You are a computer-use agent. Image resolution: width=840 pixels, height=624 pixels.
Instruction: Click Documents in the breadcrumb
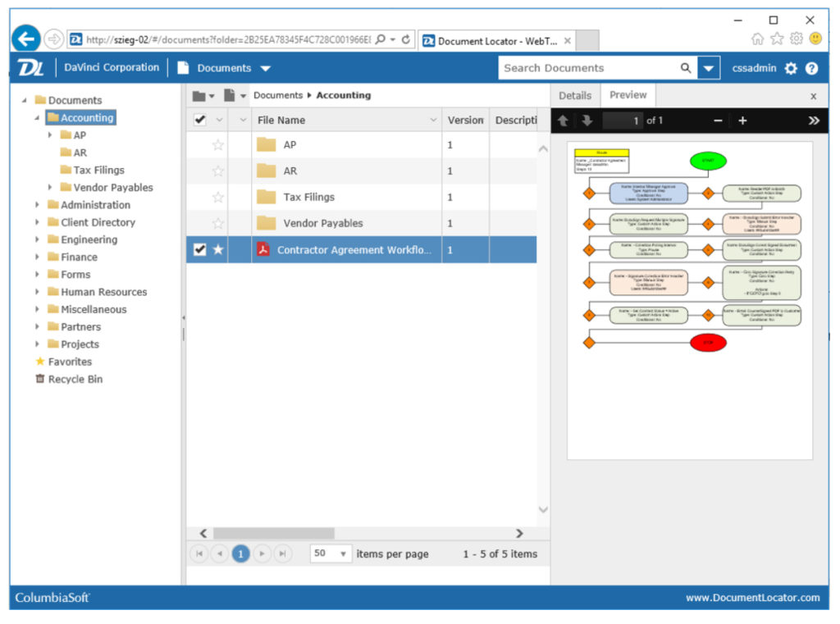pos(278,95)
